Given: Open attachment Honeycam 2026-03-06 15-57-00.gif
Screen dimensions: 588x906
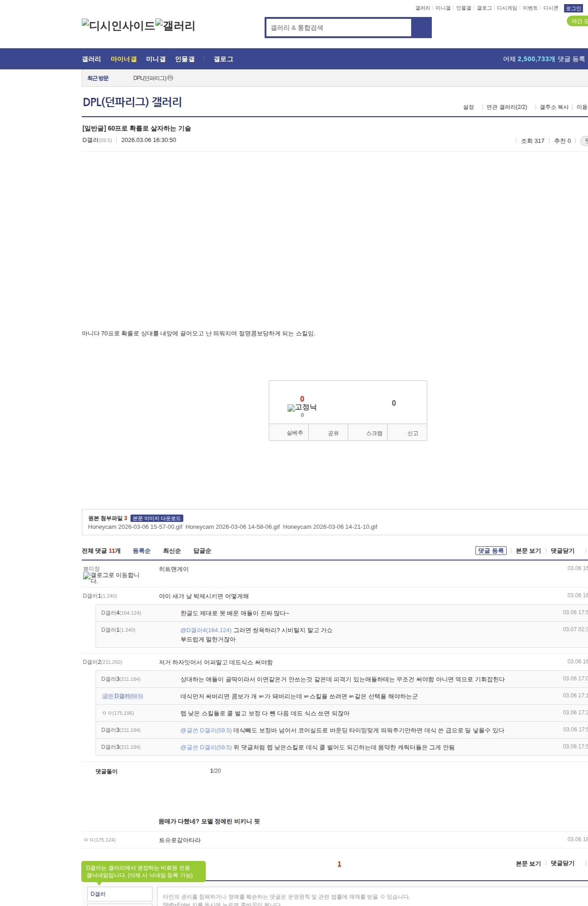Looking at the screenshot, I should point(135,527).
